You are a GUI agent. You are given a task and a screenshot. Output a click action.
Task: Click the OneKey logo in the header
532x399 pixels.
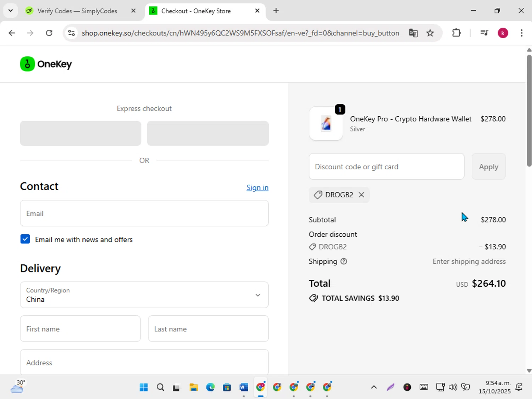point(46,64)
